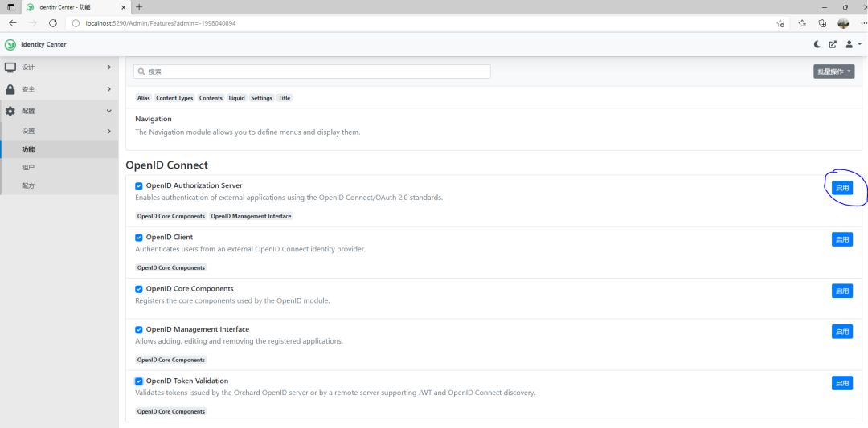Open the browser collections icon
868x428 pixels.
pos(823,23)
